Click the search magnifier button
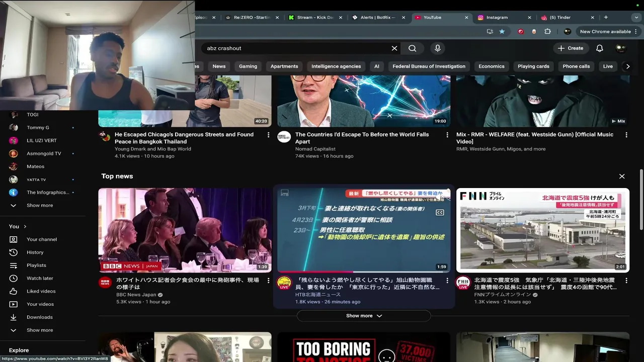The image size is (644, 362). pyautogui.click(x=413, y=48)
